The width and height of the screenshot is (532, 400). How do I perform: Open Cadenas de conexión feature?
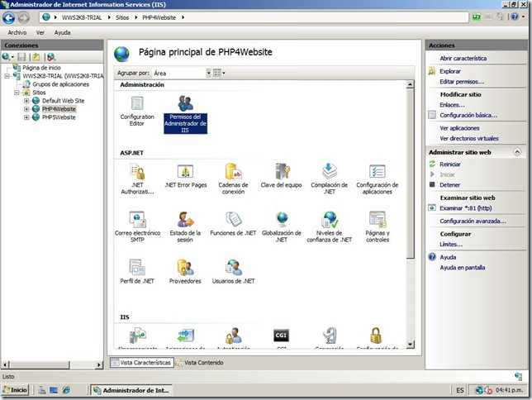pyautogui.click(x=233, y=179)
